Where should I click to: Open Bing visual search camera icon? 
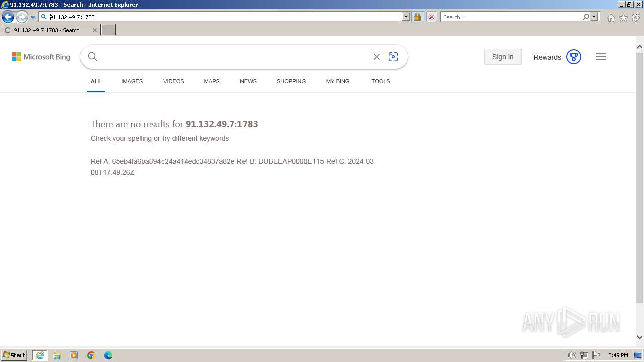tap(393, 57)
